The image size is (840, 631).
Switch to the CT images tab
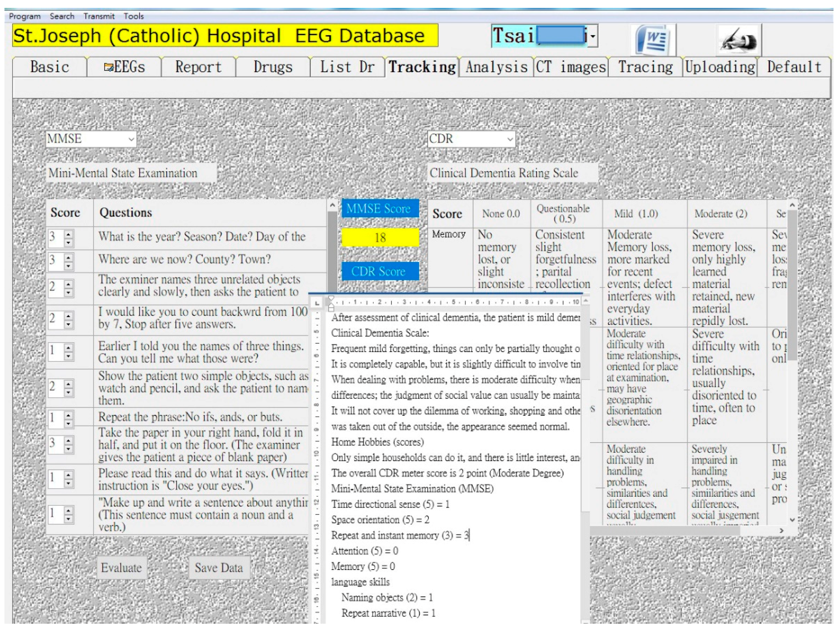(570, 67)
